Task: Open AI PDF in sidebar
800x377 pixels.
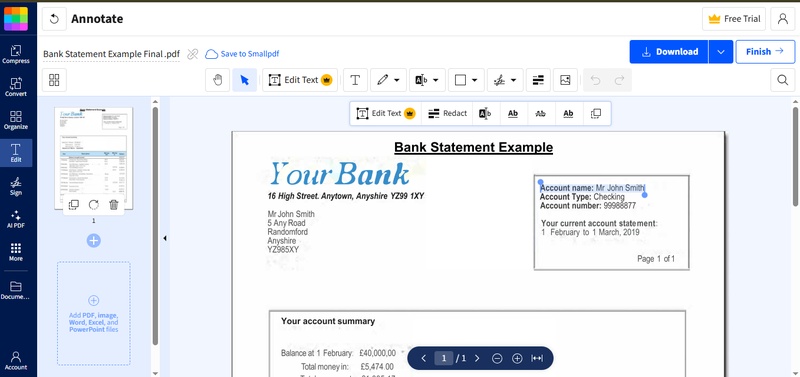Action: (x=16, y=219)
